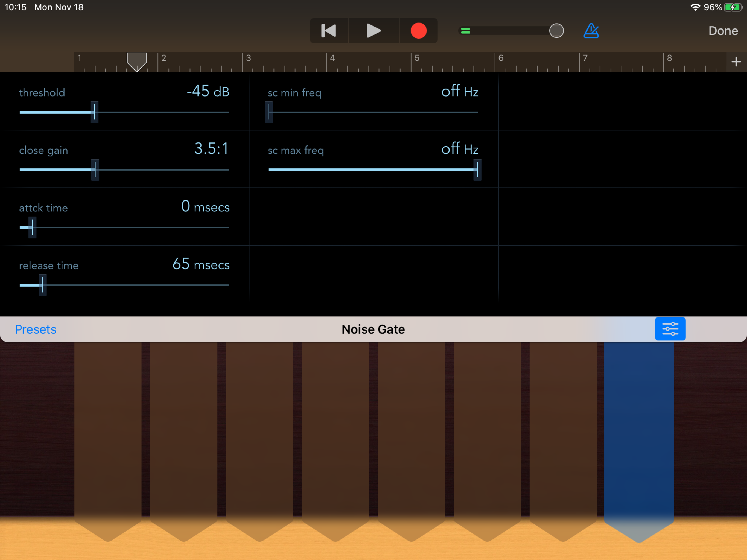Toggle the blue plug-in settings sliders button
The image size is (747, 560).
(x=670, y=329)
